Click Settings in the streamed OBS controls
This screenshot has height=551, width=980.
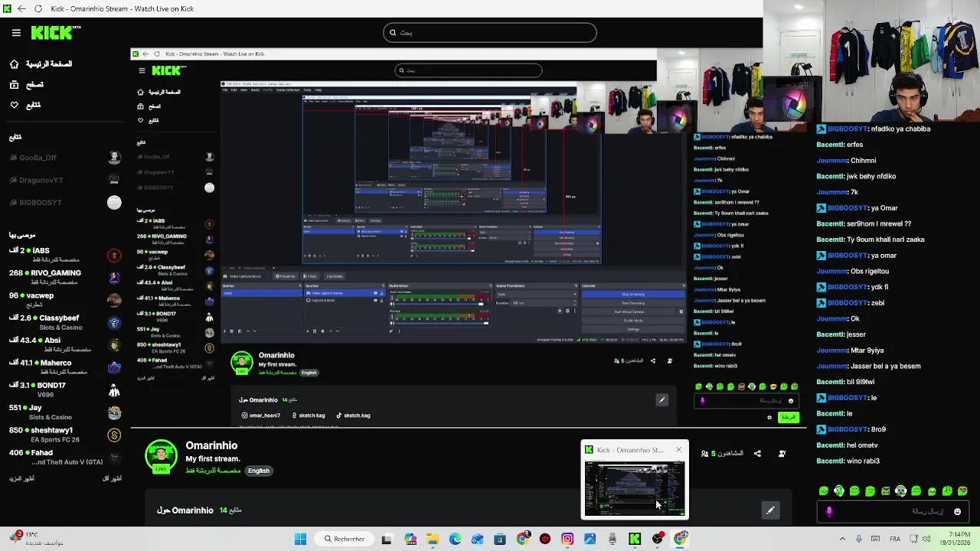(x=633, y=329)
